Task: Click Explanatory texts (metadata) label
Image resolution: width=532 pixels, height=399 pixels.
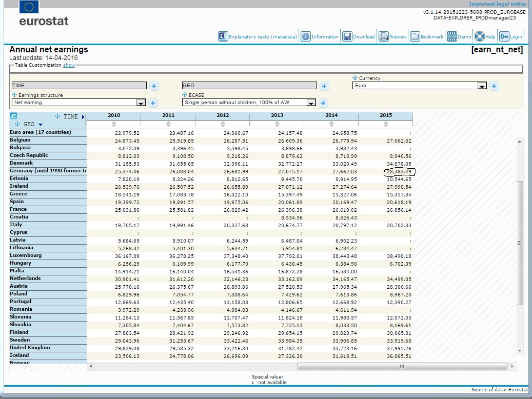Action: [x=263, y=36]
